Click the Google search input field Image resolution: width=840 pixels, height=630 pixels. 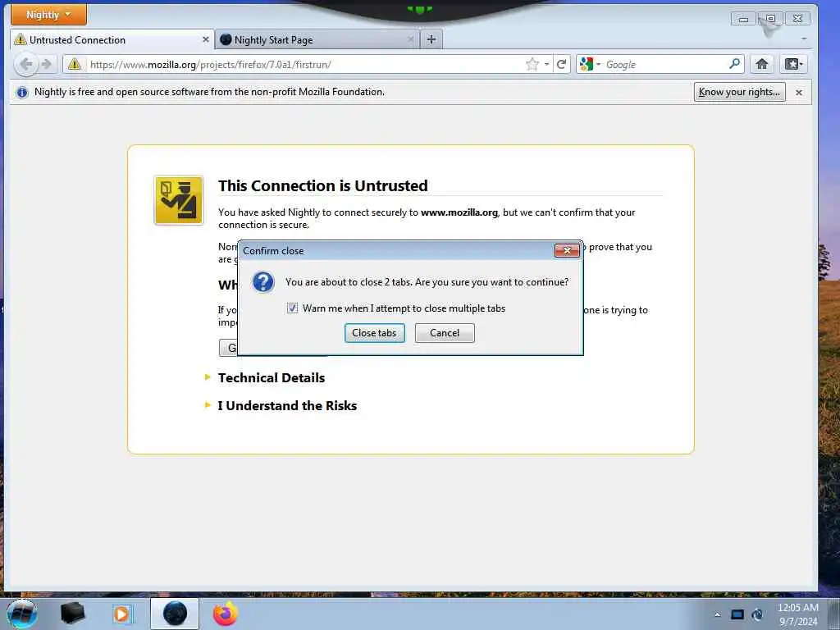click(x=664, y=64)
